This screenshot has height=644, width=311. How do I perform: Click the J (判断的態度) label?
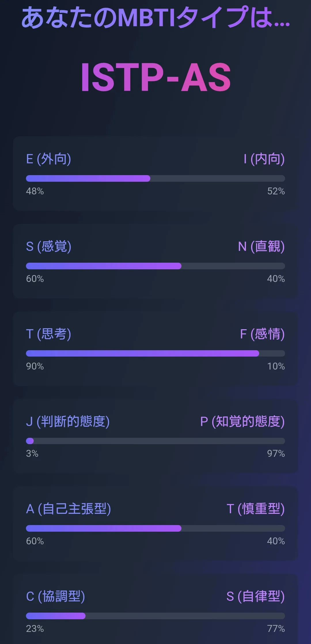click(68, 421)
